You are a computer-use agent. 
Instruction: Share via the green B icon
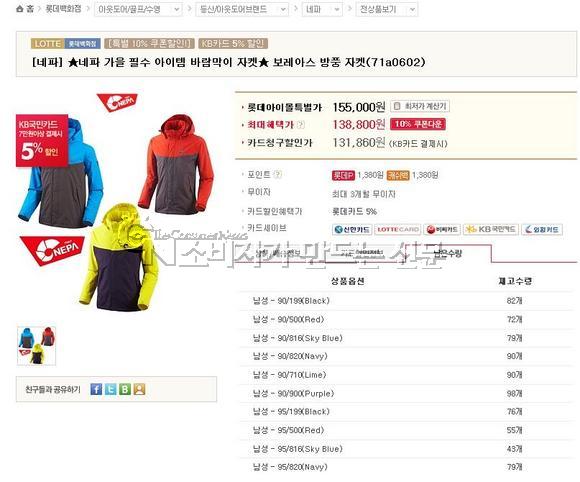(x=125, y=389)
